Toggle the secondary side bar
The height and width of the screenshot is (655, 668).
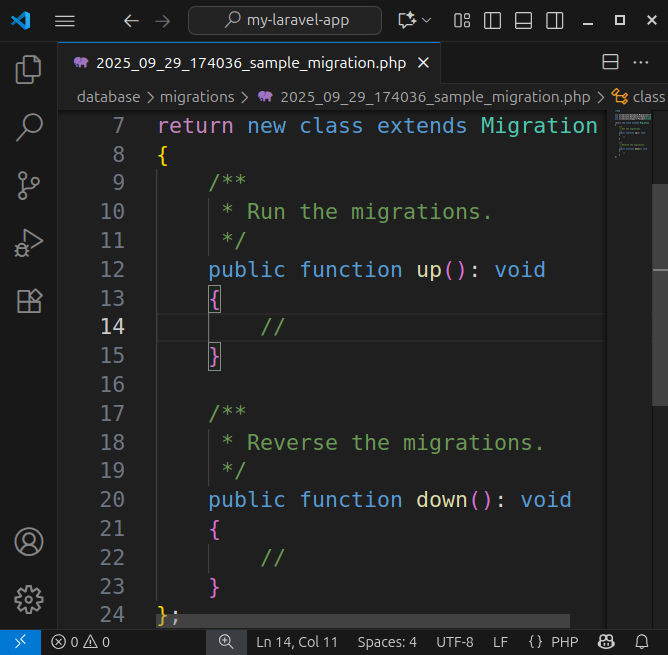click(555, 20)
